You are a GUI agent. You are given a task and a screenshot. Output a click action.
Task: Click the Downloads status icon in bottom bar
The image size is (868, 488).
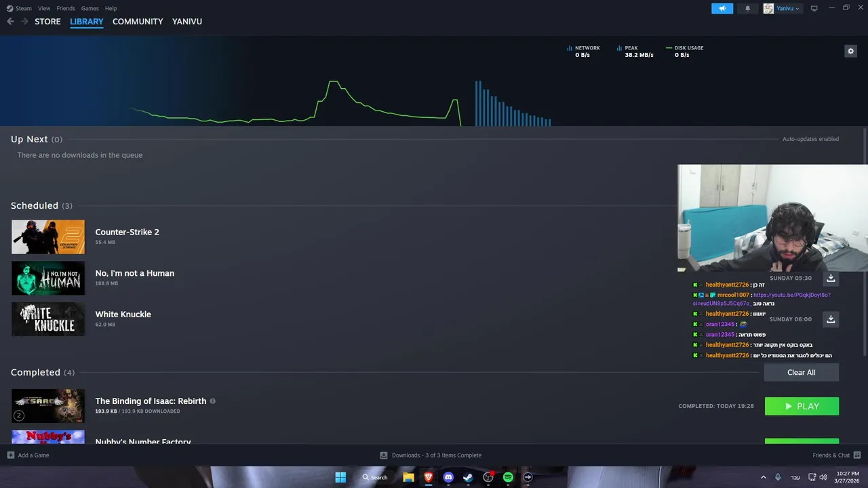click(384, 455)
